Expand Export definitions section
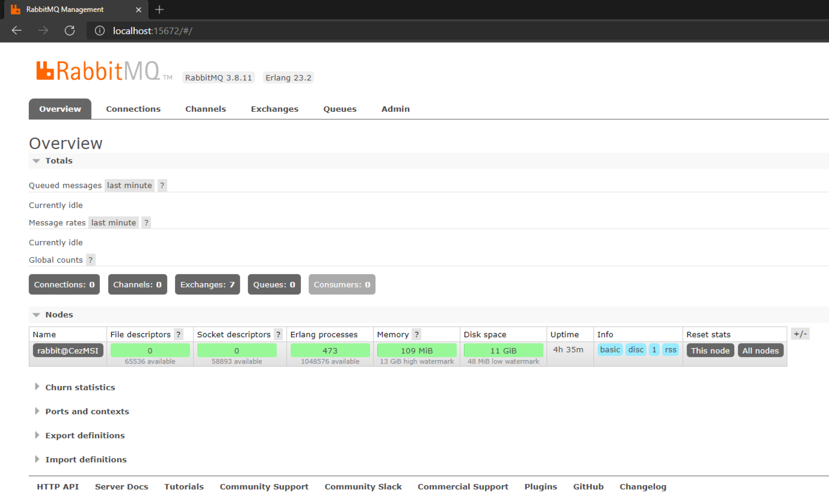Viewport: 829px width, 504px height. (80, 435)
